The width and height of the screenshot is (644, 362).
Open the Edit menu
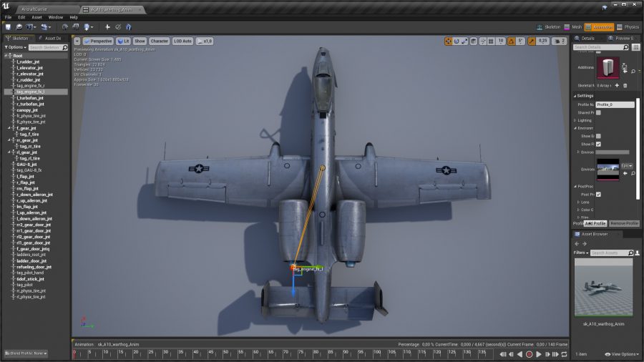[x=21, y=17]
